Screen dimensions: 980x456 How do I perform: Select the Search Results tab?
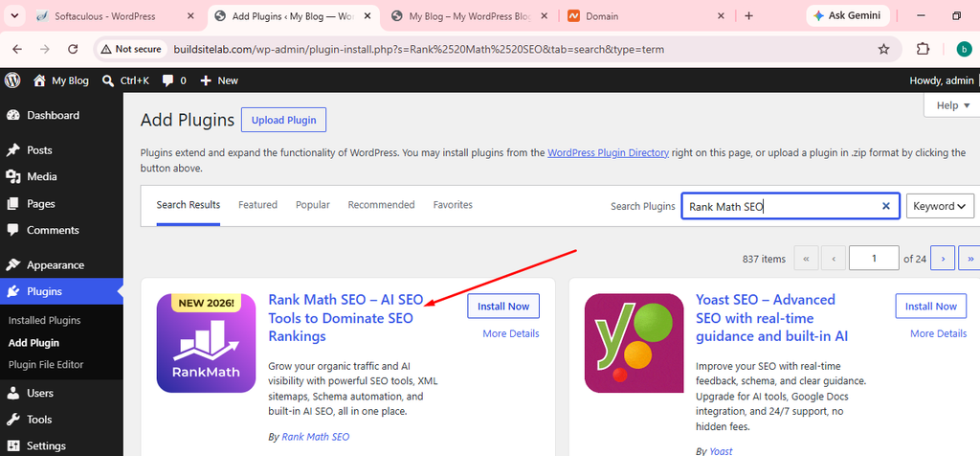coord(189,205)
